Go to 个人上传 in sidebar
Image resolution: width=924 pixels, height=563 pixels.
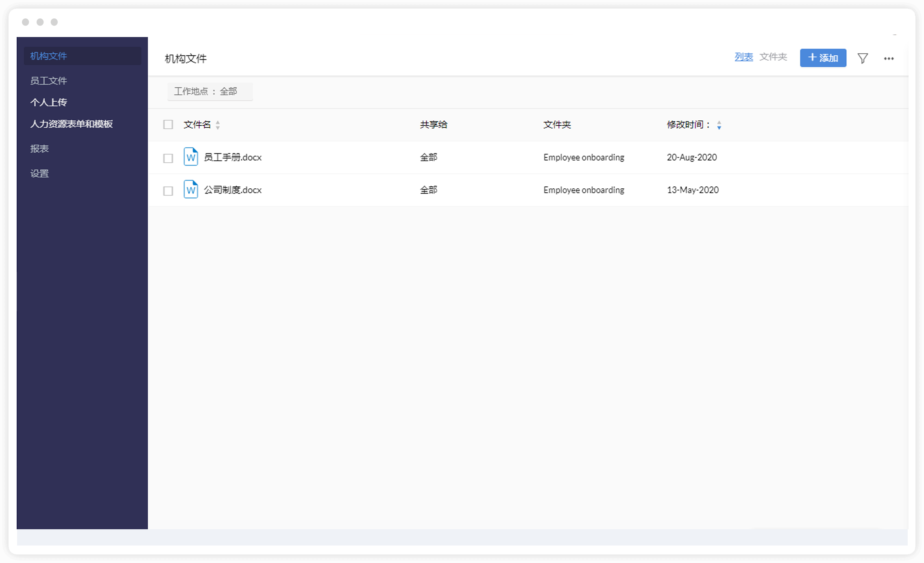[48, 102]
